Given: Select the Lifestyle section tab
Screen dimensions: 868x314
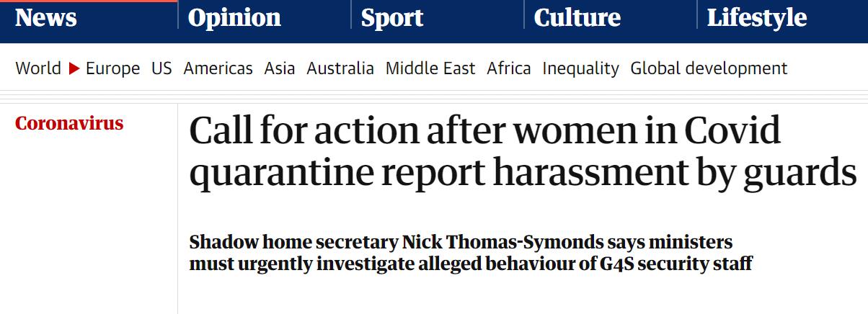Looking at the screenshot, I should (x=756, y=17).
